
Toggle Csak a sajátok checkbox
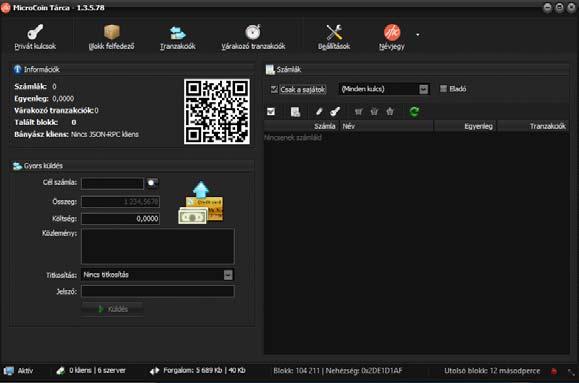click(x=274, y=89)
